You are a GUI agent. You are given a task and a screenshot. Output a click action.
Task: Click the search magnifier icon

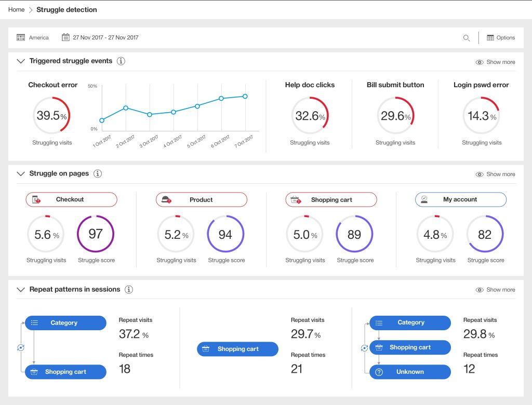pyautogui.click(x=467, y=38)
